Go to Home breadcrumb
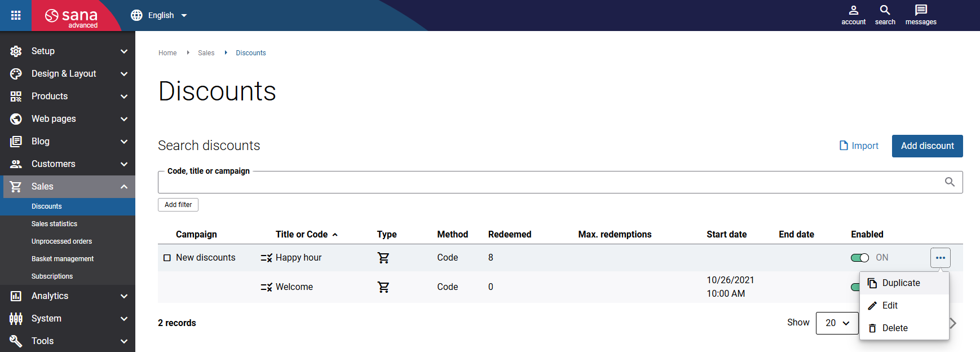Viewport: 980px width, 352px height. point(167,53)
